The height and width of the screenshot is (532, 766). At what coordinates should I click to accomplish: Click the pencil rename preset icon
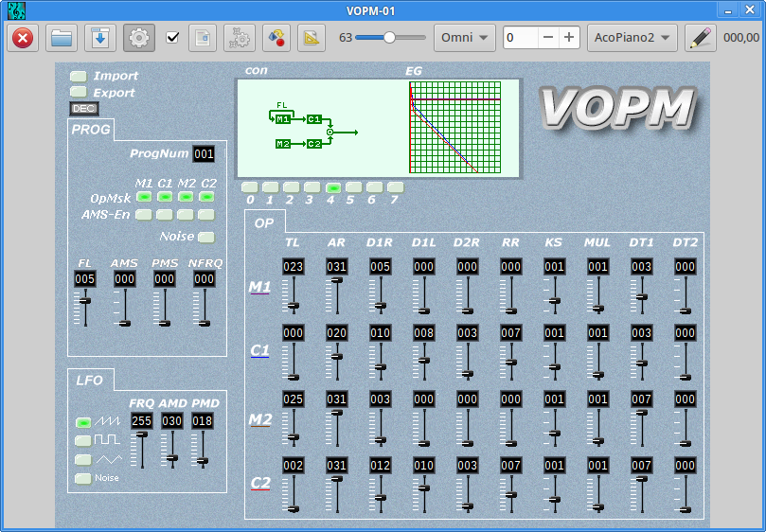pos(701,38)
